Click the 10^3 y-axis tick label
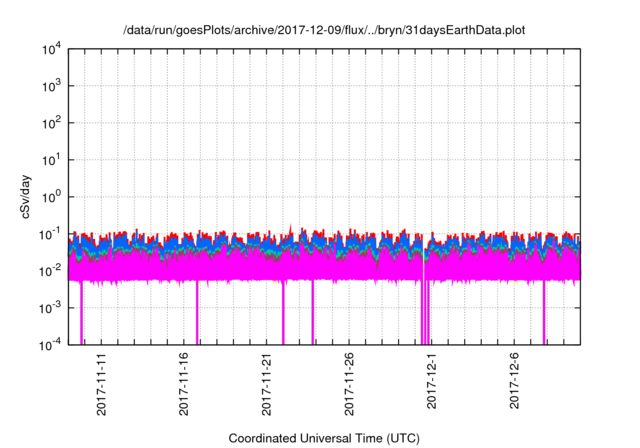The image size is (640, 448). [52, 86]
